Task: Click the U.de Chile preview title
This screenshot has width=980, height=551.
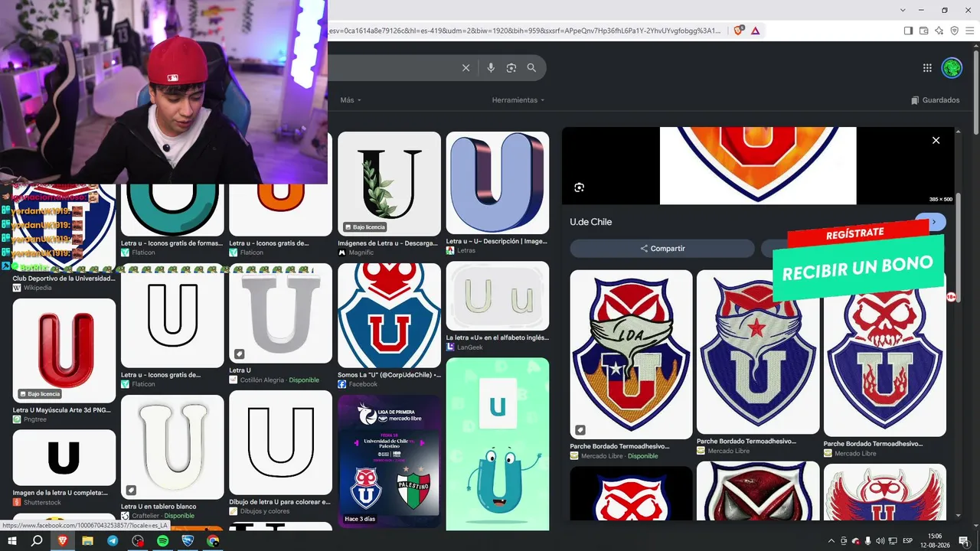Action: click(x=591, y=222)
